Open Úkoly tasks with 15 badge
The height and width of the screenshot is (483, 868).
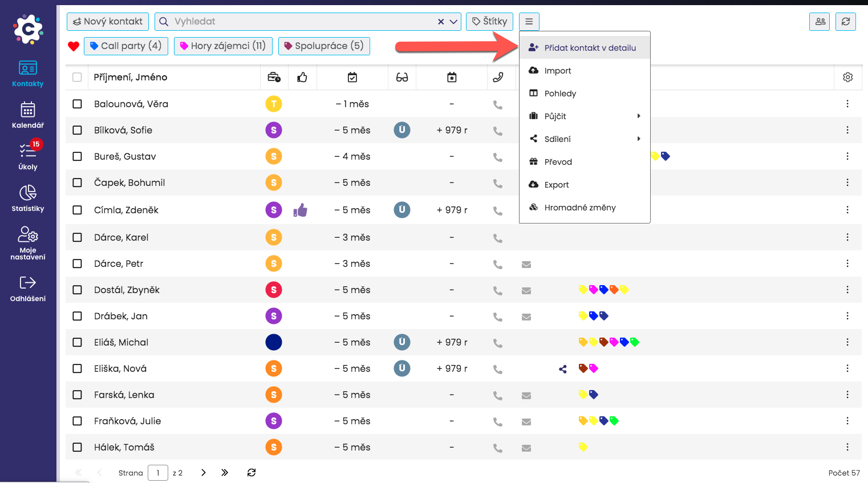(x=27, y=156)
